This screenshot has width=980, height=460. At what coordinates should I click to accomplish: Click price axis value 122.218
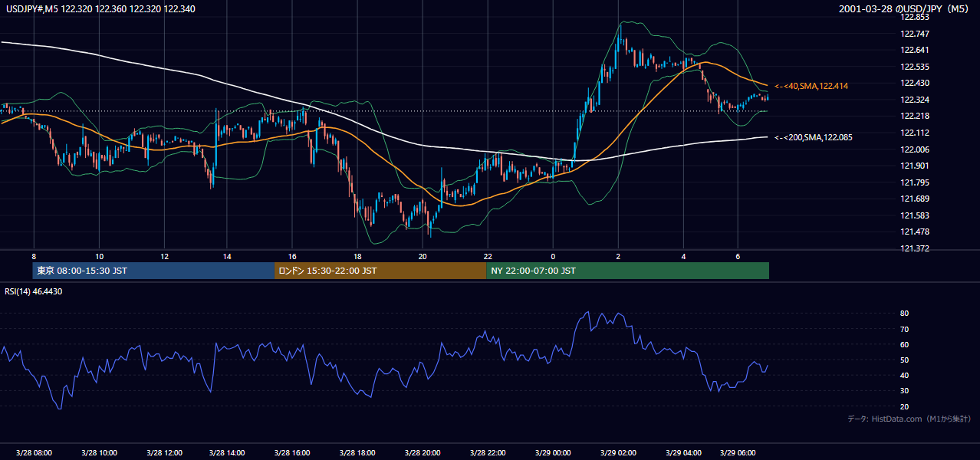pyautogui.click(x=915, y=116)
